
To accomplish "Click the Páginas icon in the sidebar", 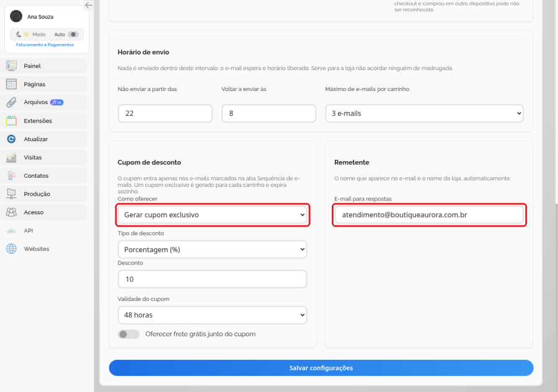I will pos(11,84).
